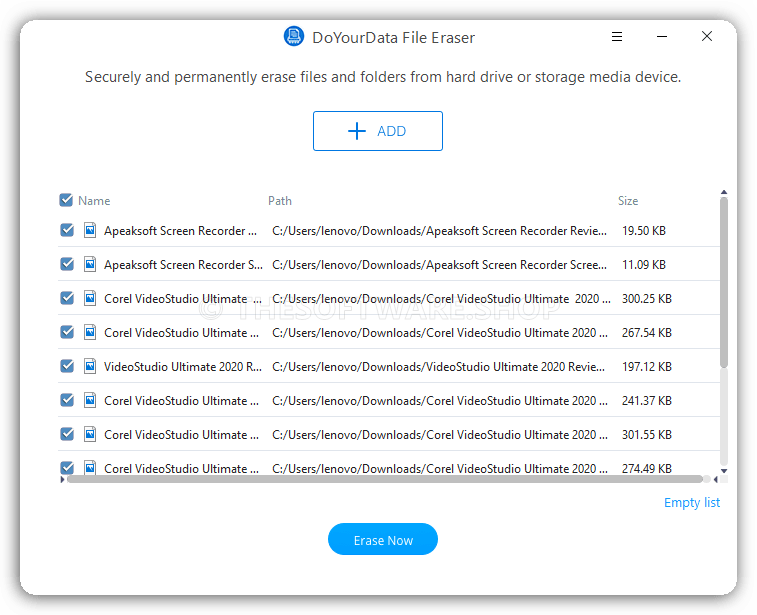This screenshot has height=615, width=757.
Task: Uncheck the checkbox for the 301.55 KB file
Action: (x=67, y=434)
